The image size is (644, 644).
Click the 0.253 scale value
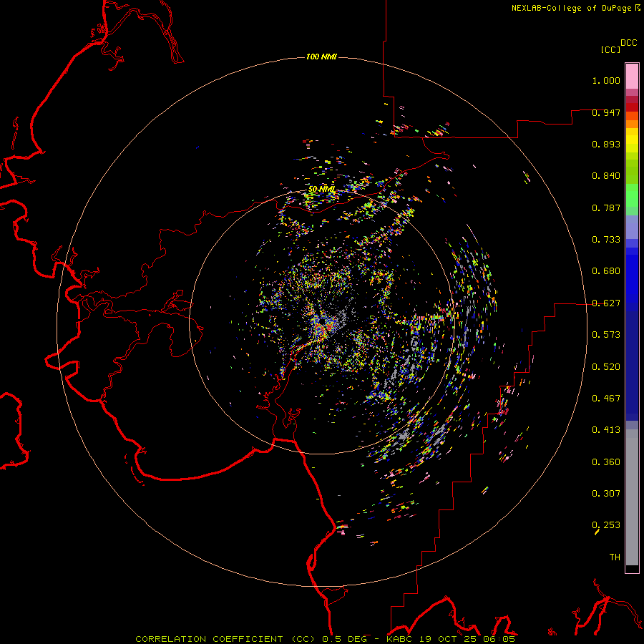(x=606, y=525)
